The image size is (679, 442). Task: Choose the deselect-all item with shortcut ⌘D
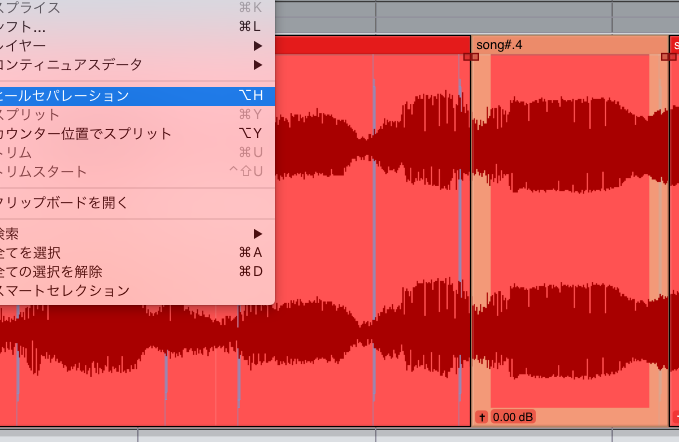pos(137,271)
